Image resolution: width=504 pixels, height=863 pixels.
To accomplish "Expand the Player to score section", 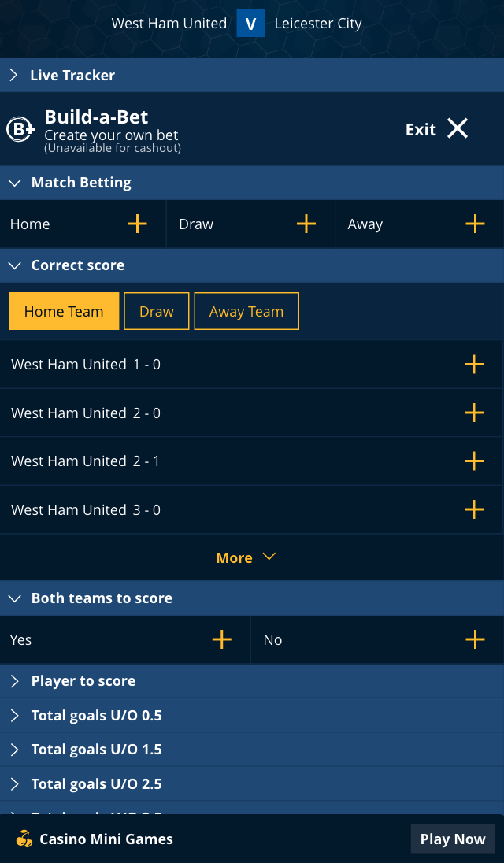I will [x=84, y=680].
